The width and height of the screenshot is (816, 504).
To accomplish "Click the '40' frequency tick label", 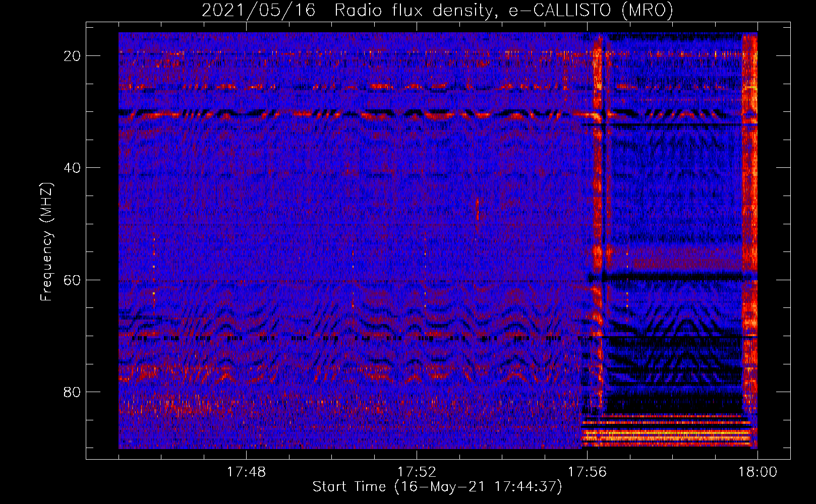I will point(73,167).
